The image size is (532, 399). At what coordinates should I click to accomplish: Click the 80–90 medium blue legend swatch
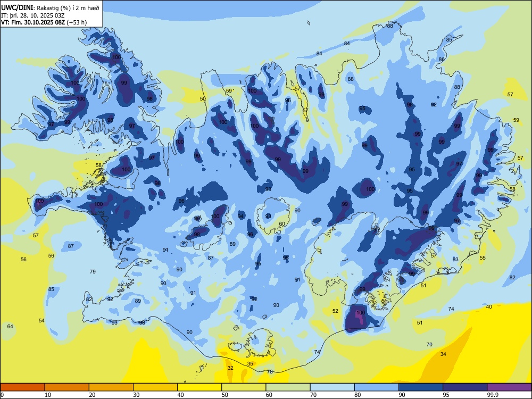tap(377, 387)
